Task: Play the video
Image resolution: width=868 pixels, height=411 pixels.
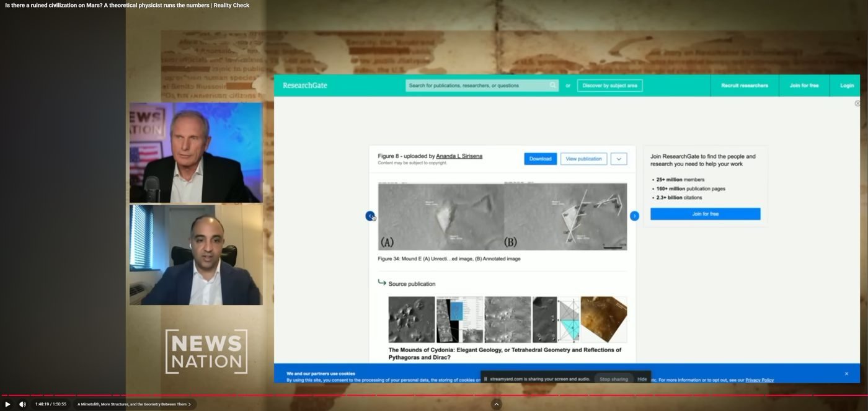Action: (x=7, y=404)
